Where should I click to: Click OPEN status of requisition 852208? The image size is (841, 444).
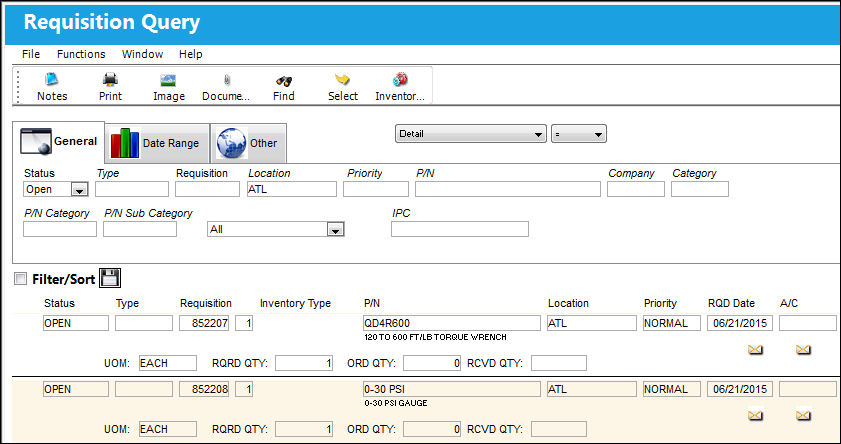point(76,389)
